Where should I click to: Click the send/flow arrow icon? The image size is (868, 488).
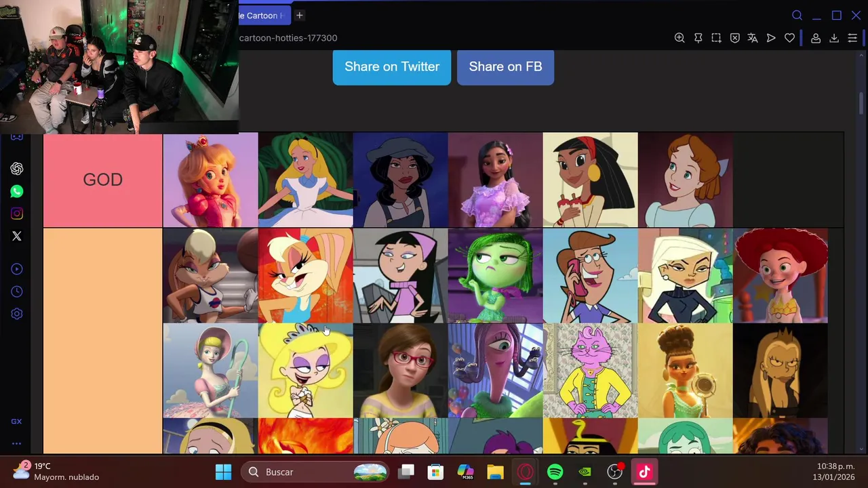coord(771,38)
